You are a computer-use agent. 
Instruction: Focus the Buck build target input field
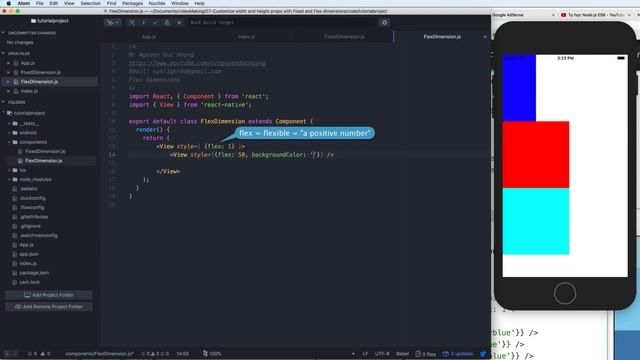[282, 22]
